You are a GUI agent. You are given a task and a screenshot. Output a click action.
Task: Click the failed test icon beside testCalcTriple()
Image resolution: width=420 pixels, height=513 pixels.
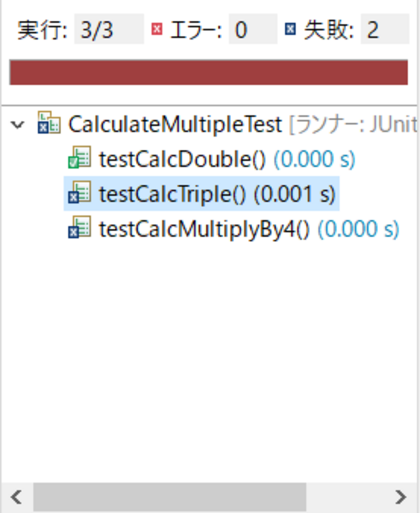click(79, 192)
